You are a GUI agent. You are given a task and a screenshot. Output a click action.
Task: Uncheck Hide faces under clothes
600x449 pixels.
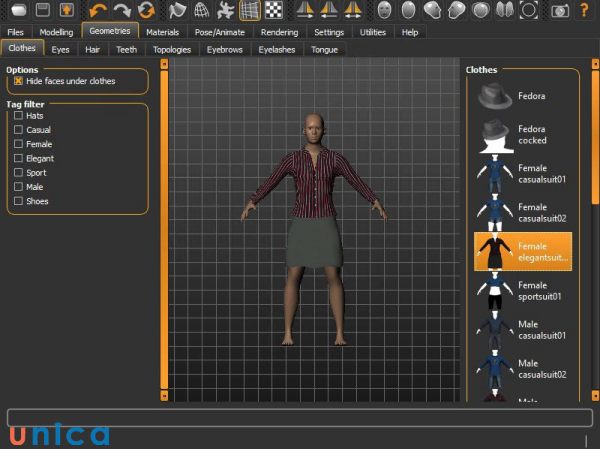[x=19, y=81]
